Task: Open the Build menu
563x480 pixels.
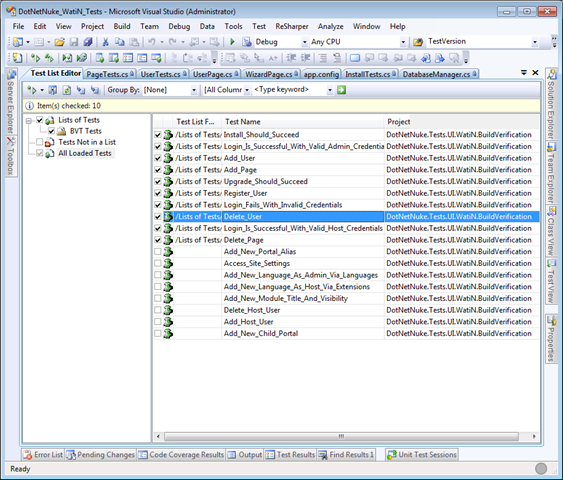Action: tap(122, 27)
